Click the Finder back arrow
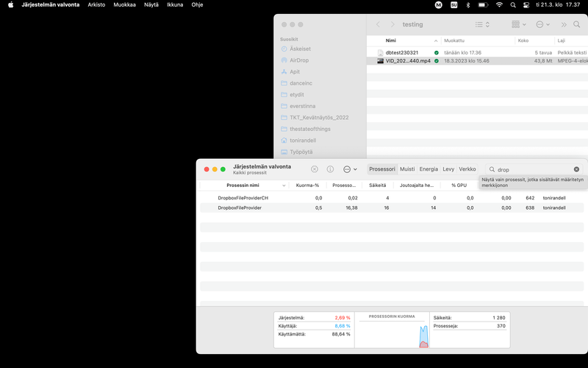 [x=379, y=24]
